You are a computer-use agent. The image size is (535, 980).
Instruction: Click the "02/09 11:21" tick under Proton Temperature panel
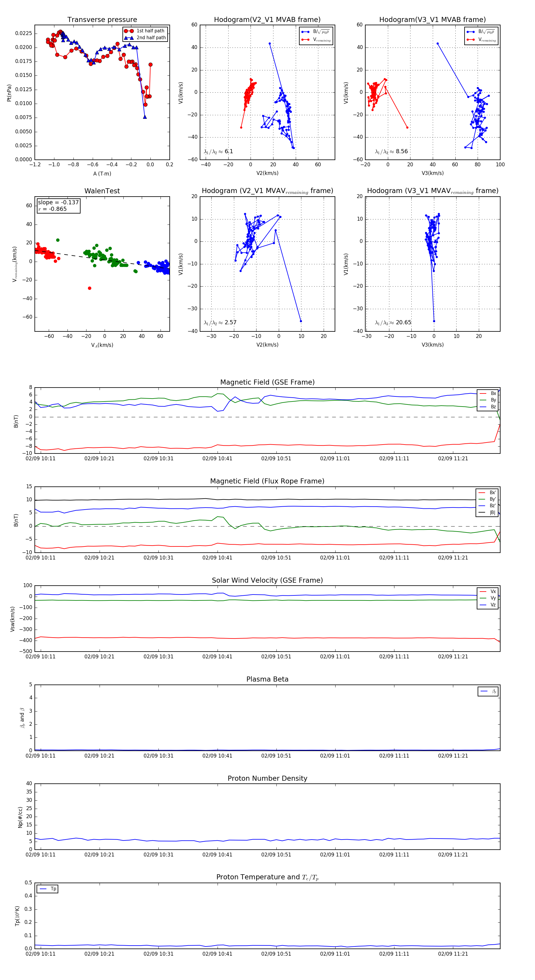453,954
